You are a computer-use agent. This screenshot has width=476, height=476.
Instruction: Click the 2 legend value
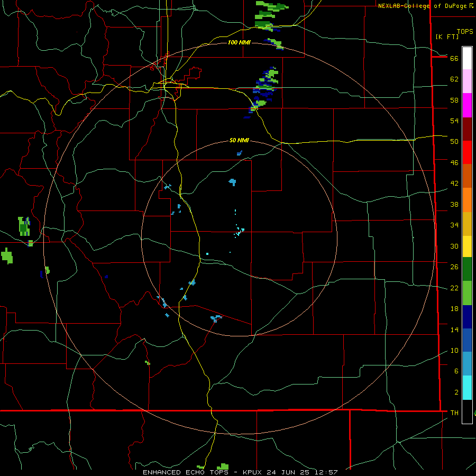[x=456, y=392]
